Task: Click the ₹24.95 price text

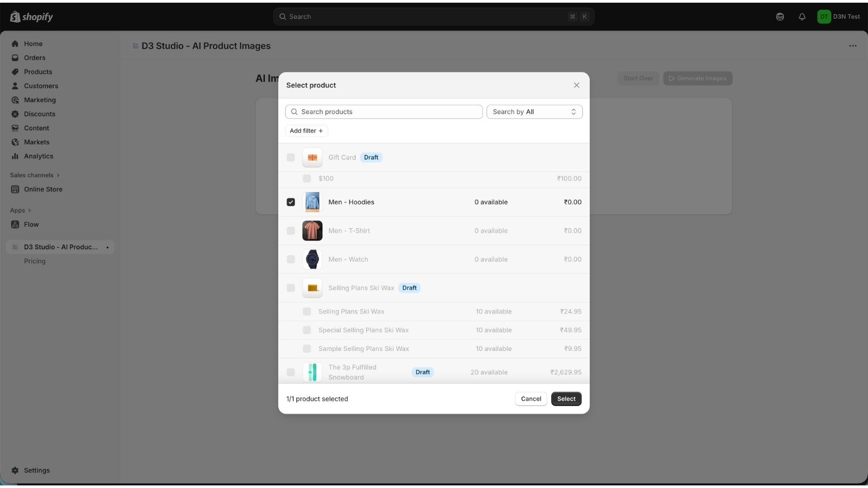Action: (x=571, y=312)
